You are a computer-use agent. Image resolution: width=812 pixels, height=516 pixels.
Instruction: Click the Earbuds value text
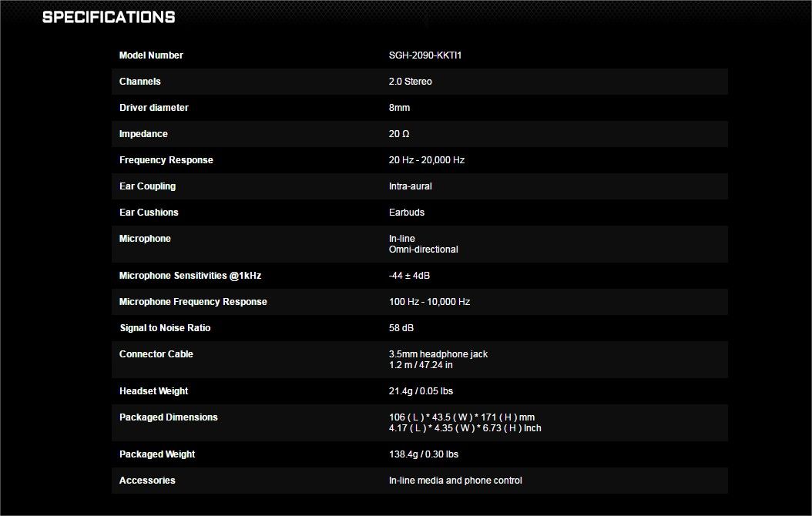(x=407, y=213)
